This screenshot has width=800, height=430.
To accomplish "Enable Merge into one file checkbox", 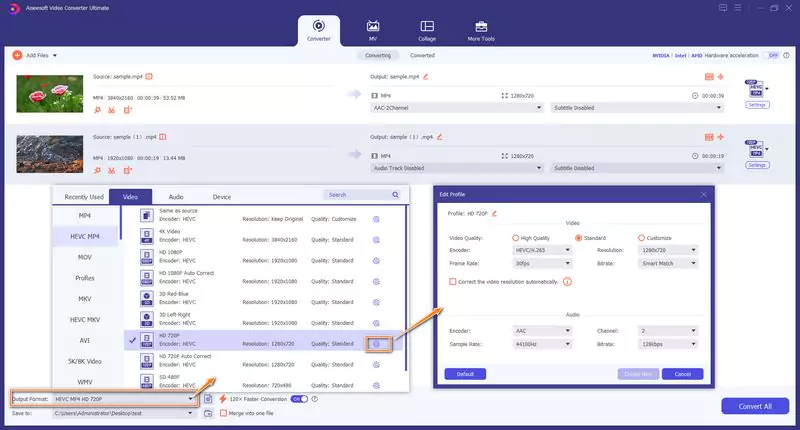I will [x=223, y=413].
